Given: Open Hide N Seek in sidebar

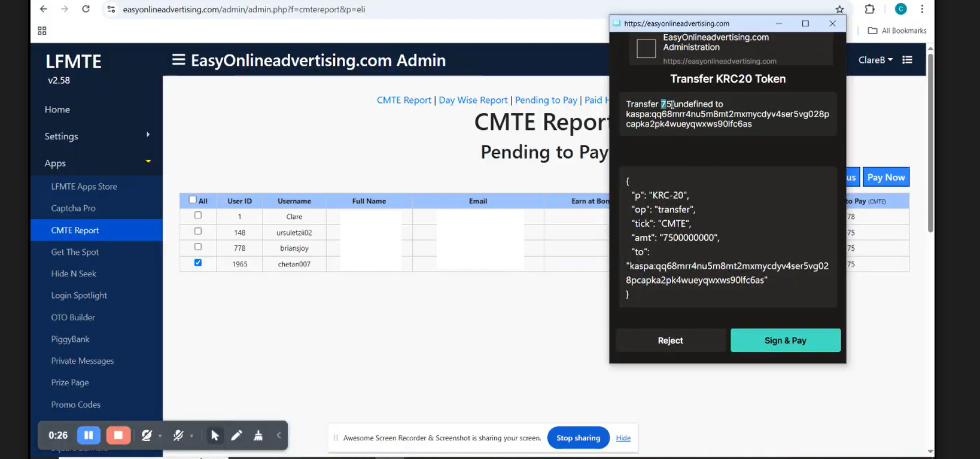Looking at the screenshot, I should (74, 273).
